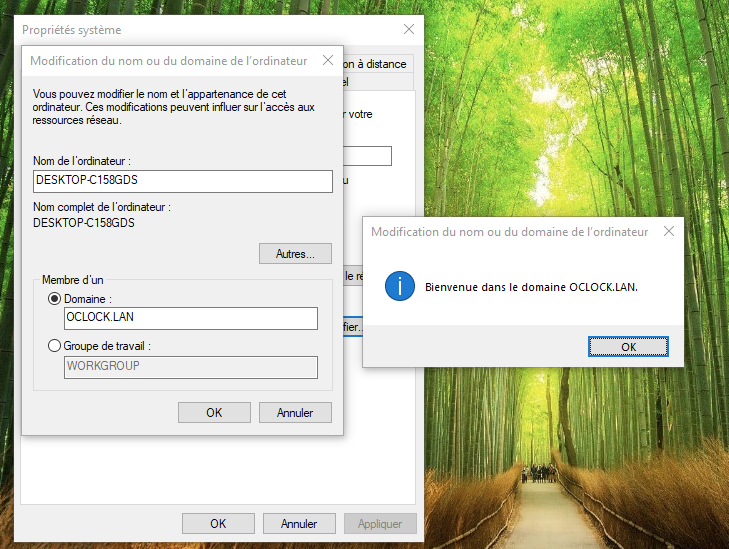Select the Groupe de travail radio button
The width and height of the screenshot is (729, 549).
coord(54,346)
